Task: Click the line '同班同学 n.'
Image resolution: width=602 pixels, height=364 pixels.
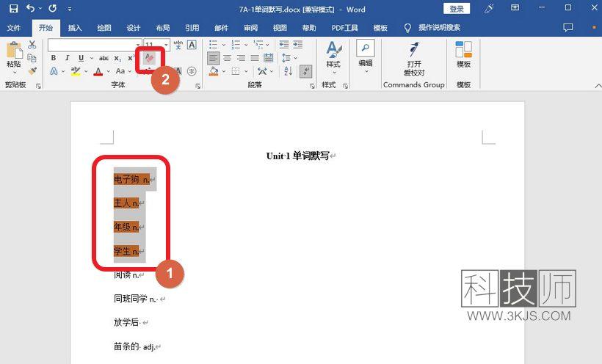Action: 135,299
